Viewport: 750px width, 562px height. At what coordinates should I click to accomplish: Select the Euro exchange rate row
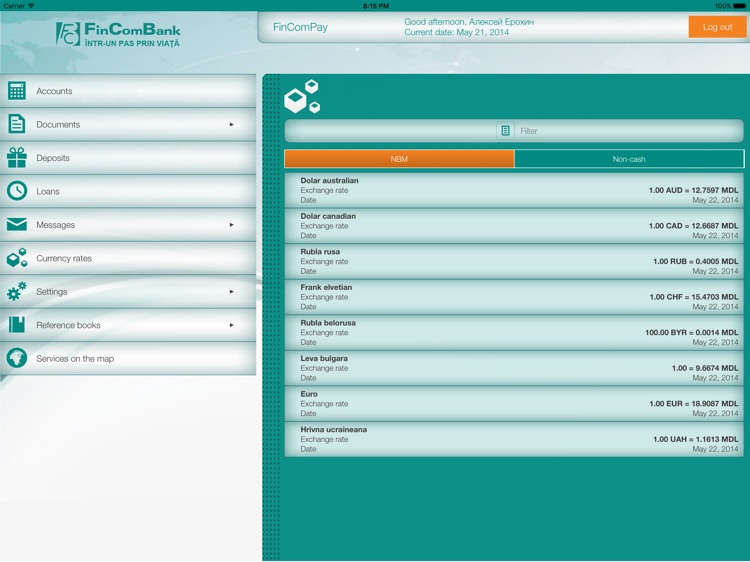click(514, 404)
